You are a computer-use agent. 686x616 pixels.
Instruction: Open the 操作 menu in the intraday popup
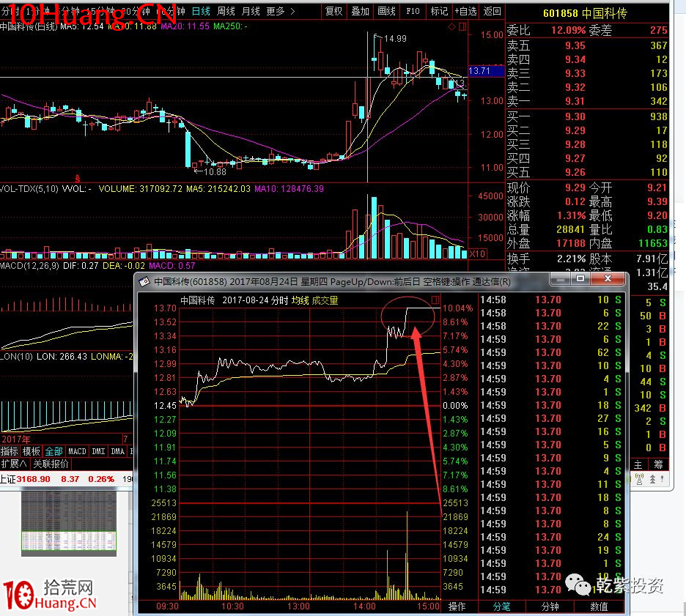[457, 606]
